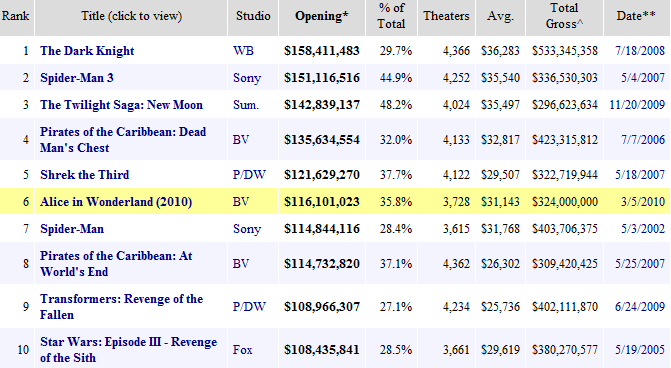Open Pirates of the Caribbean: At World's End
This screenshot has width=671, height=368.
pyautogui.click(x=116, y=264)
